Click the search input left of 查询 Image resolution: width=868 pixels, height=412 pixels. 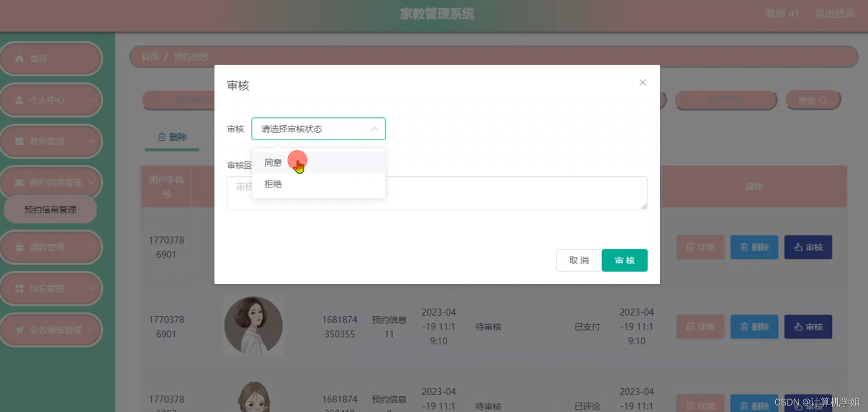(726, 100)
